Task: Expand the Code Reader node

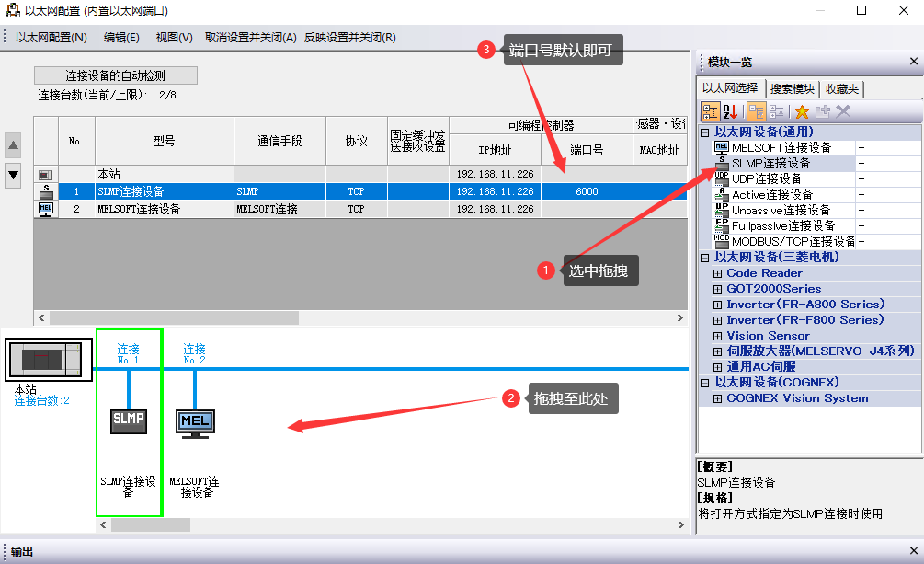Action: tap(717, 274)
